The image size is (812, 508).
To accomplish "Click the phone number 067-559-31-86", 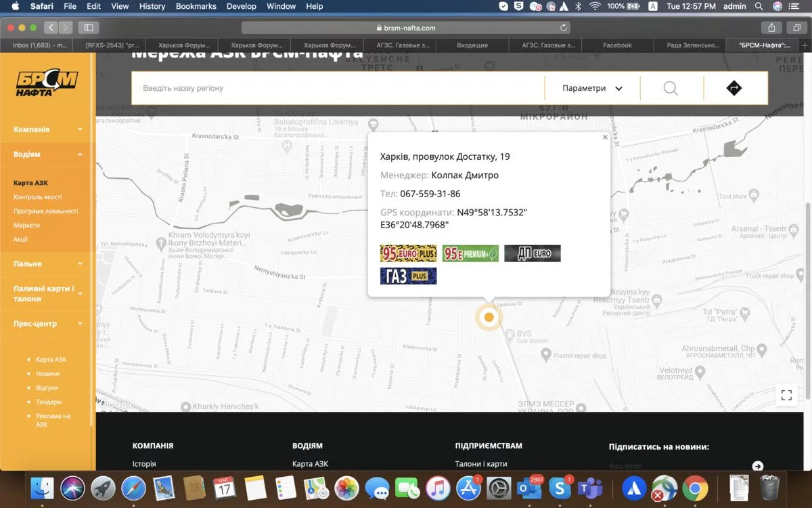I will tap(430, 194).
